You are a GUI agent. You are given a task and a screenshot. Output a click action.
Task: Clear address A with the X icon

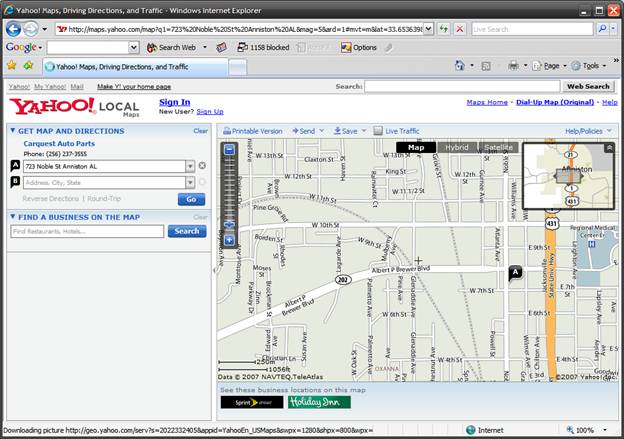point(202,166)
